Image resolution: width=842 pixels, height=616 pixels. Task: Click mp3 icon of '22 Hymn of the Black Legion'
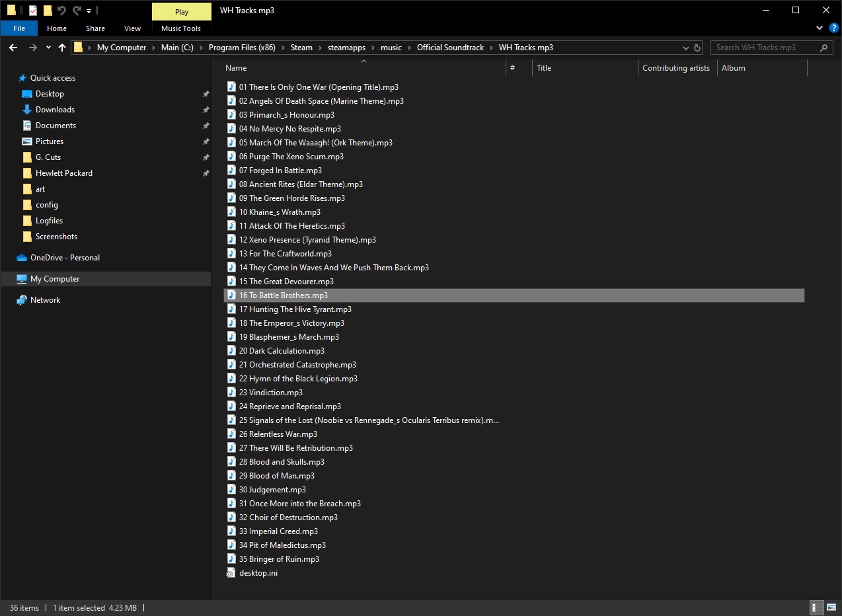click(x=231, y=379)
